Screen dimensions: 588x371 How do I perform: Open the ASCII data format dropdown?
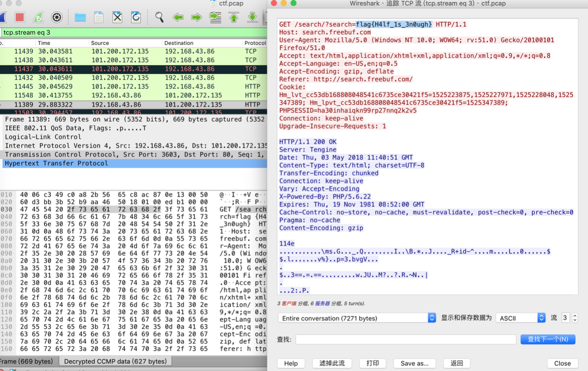tap(520, 318)
